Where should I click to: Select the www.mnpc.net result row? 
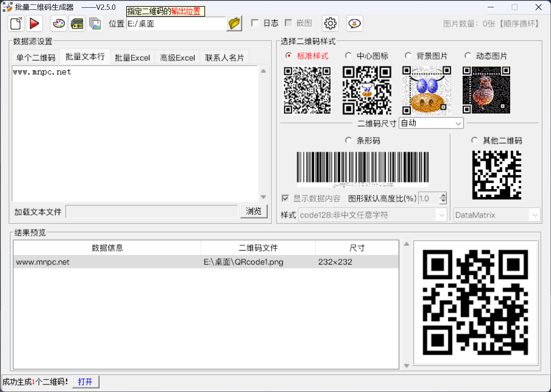tap(206, 262)
